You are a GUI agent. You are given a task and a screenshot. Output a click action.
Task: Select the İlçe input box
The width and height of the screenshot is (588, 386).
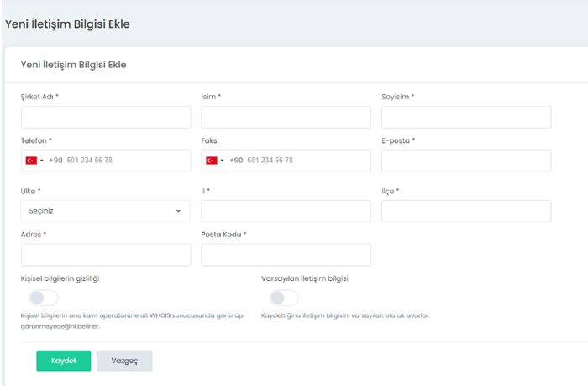[466, 211]
